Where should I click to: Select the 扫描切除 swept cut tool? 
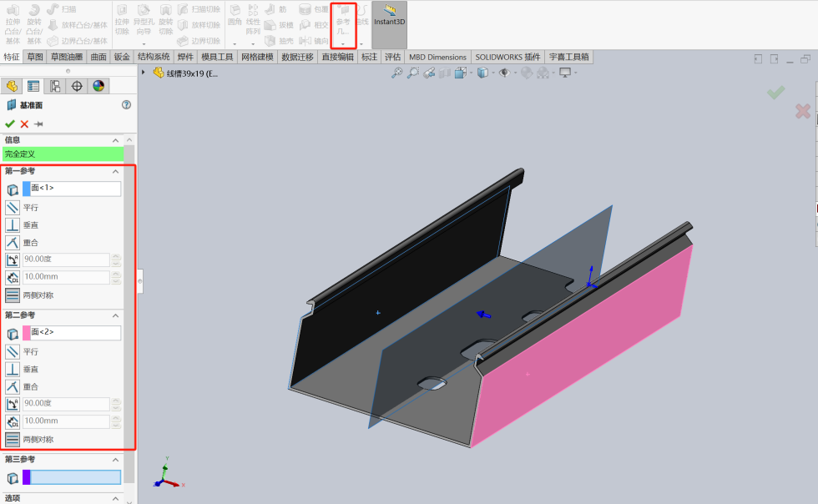(x=197, y=8)
